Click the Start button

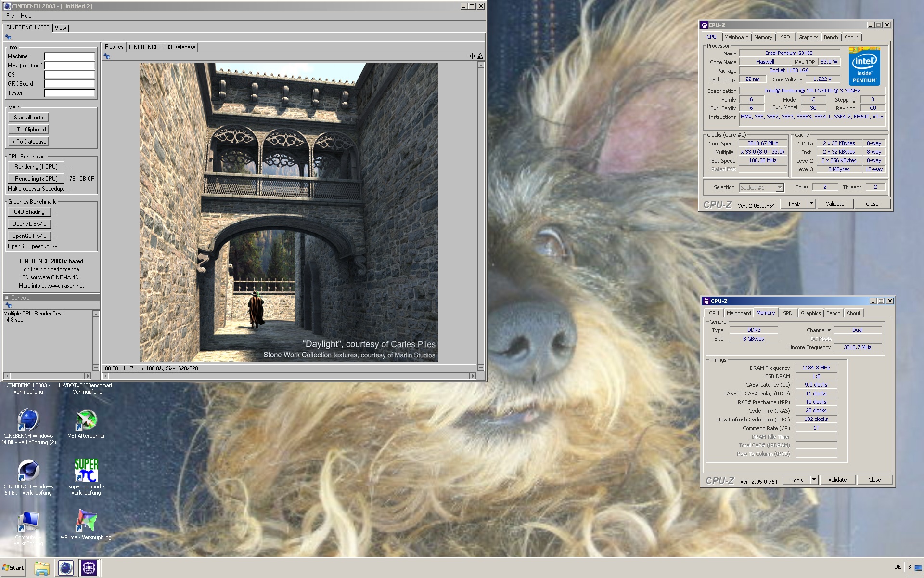[13, 568]
